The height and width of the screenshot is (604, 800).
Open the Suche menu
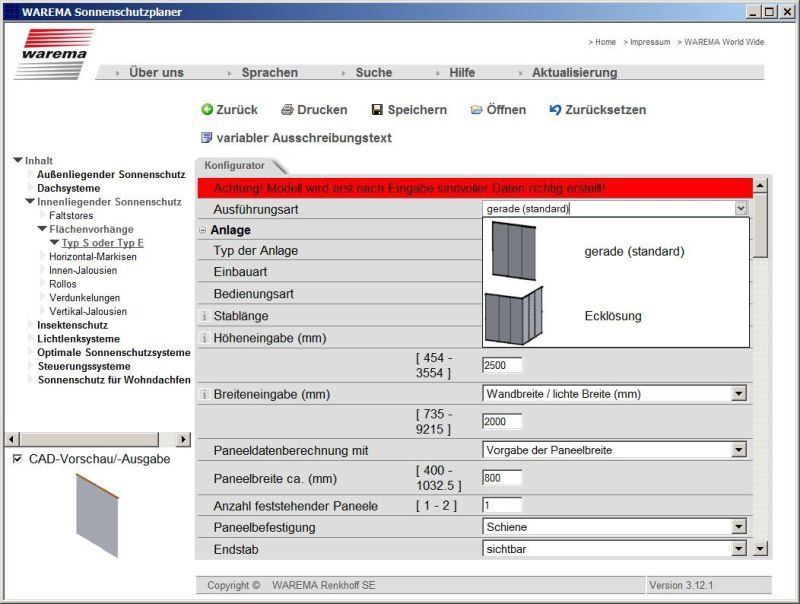tap(374, 72)
